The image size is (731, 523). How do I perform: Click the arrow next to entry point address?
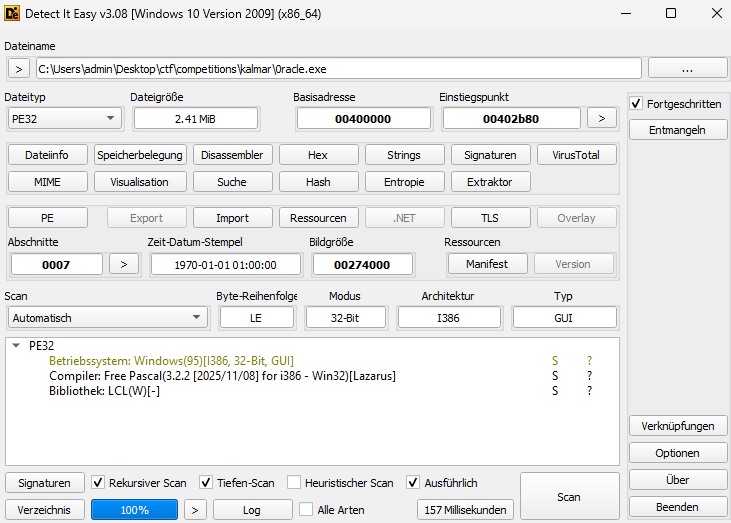point(601,118)
